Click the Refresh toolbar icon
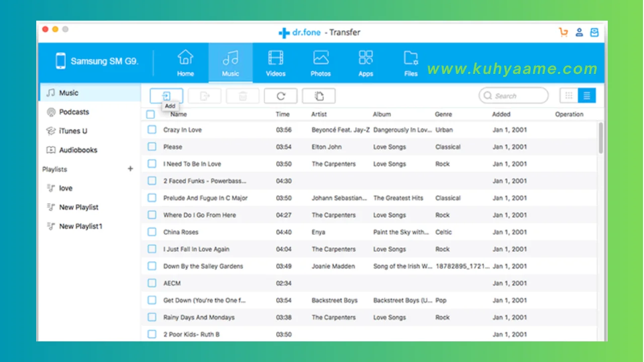The image size is (644, 362). [281, 96]
